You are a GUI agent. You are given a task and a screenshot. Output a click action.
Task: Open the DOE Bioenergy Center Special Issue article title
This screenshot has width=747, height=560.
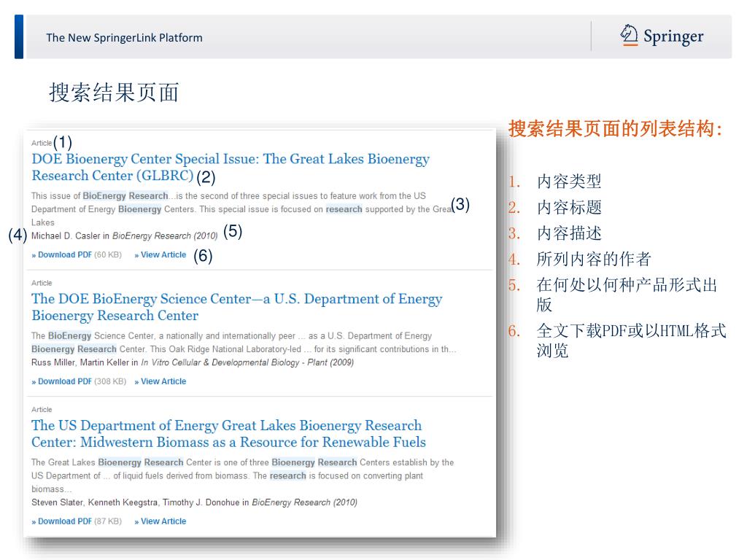(x=231, y=167)
